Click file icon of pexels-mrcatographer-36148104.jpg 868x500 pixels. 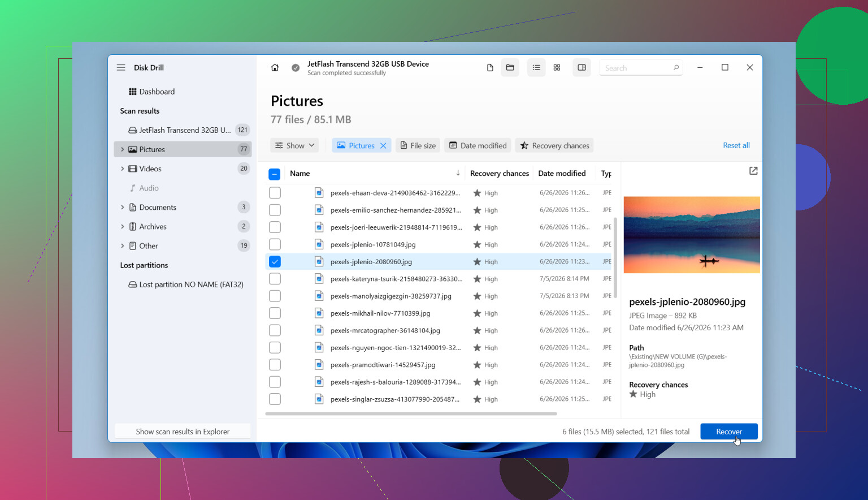pyautogui.click(x=319, y=330)
